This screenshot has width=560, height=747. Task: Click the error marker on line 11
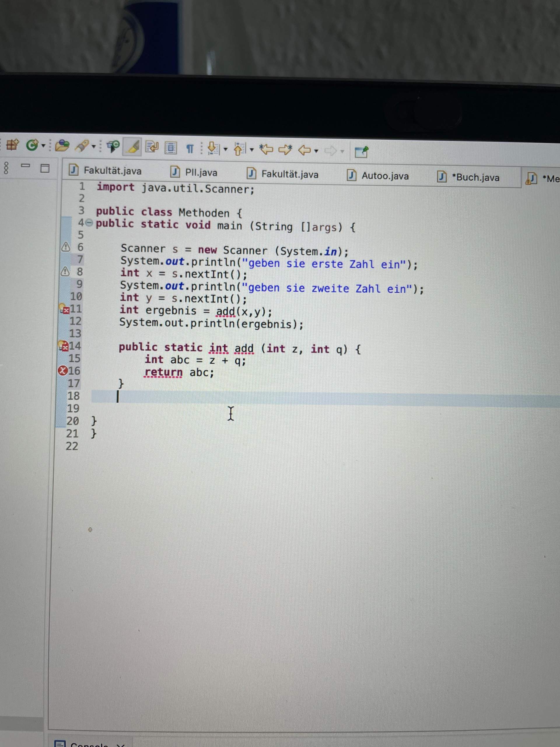pyautogui.click(x=66, y=310)
